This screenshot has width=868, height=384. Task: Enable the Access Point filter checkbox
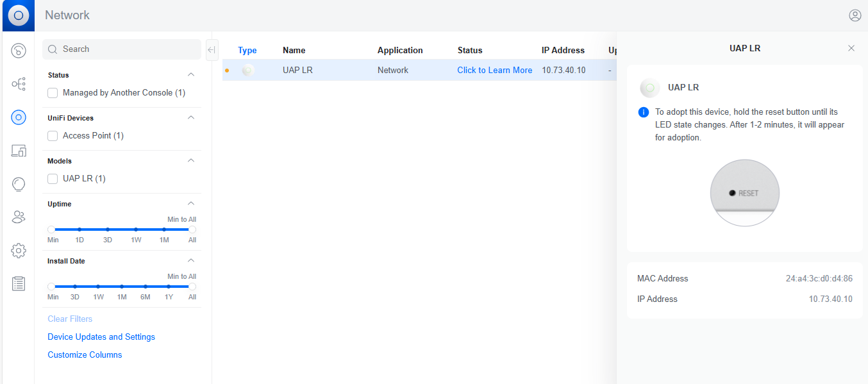[53, 136]
